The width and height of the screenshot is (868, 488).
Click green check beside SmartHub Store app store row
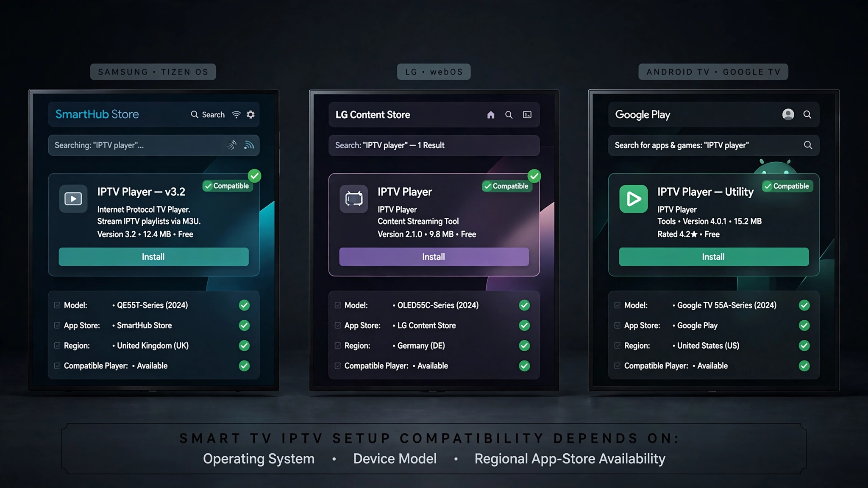[x=244, y=325]
